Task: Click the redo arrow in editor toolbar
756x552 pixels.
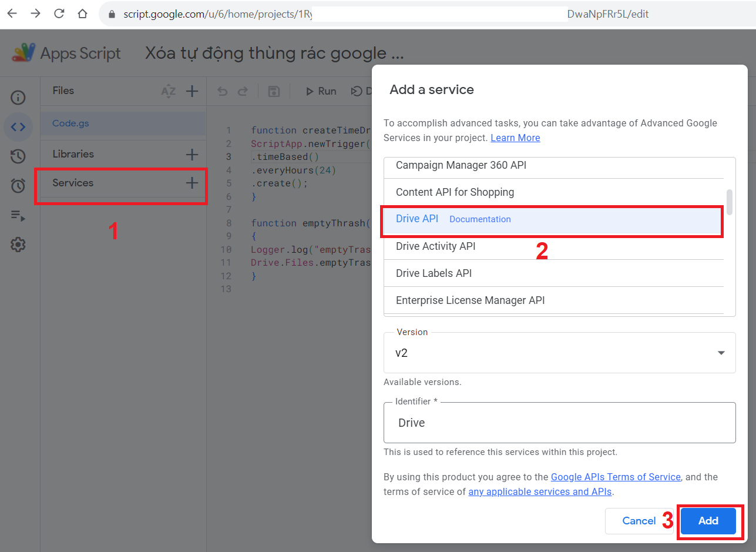Action: pos(242,91)
